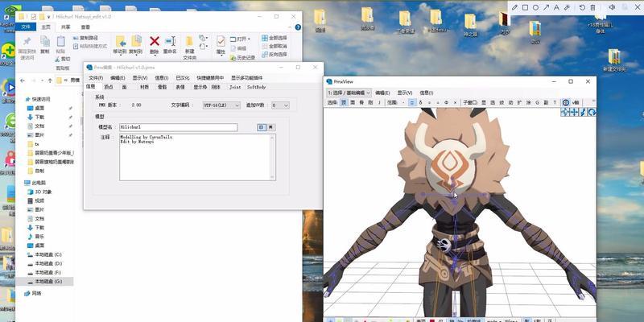Switch to the Joint tab in Pmx editor
Screen dimensions: 644x322
pyautogui.click(x=235, y=87)
